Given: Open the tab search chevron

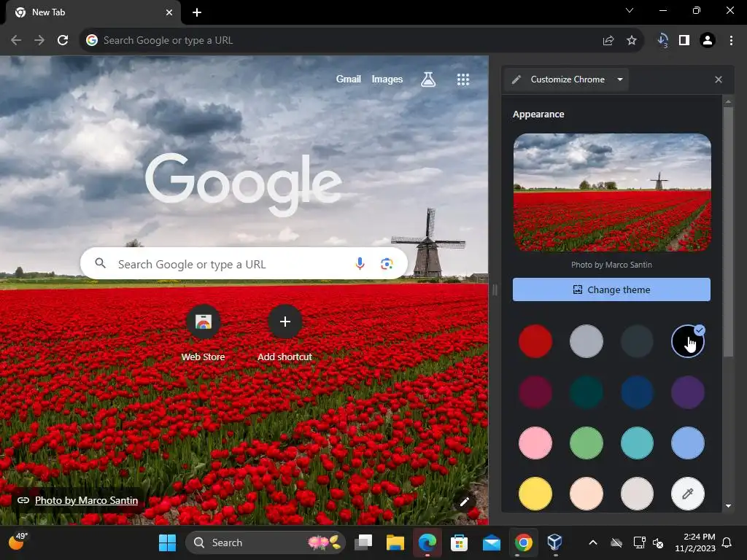Looking at the screenshot, I should 630,10.
